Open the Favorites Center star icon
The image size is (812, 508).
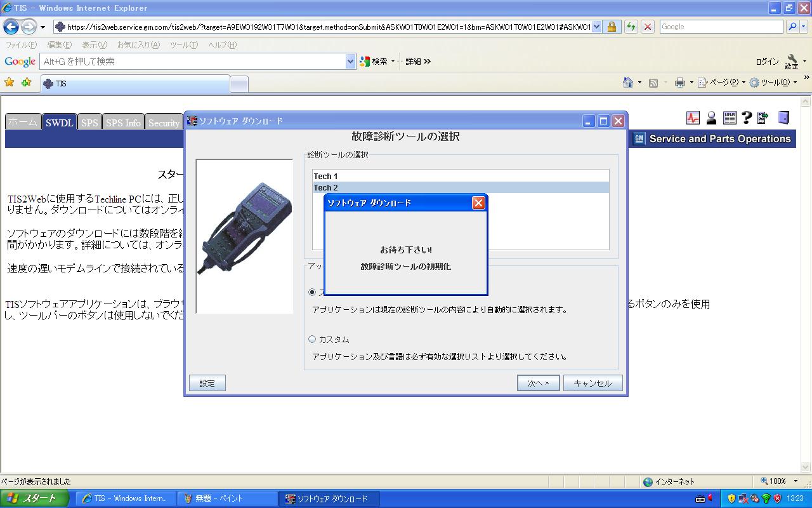(x=9, y=83)
